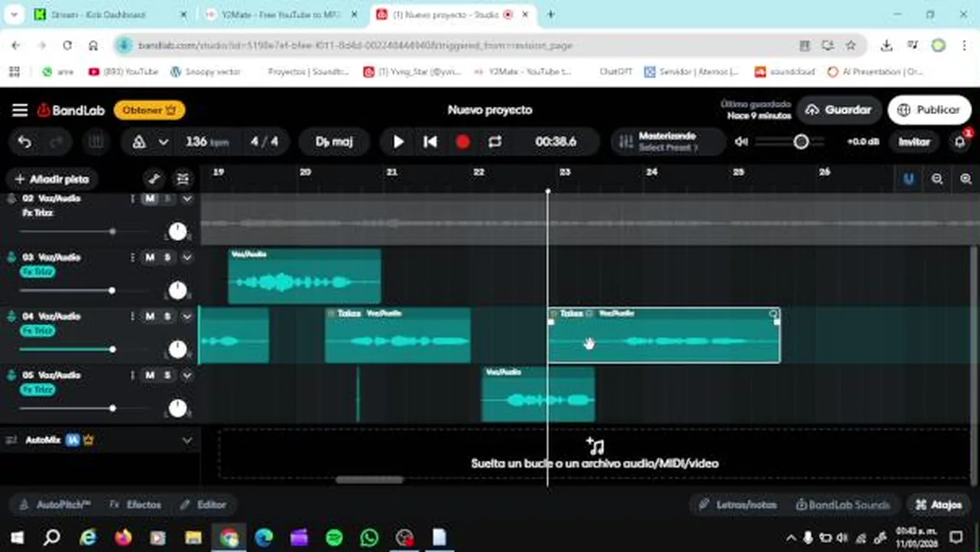The image size is (980, 552).
Task: Mute track 05 with M button
Action: click(150, 375)
